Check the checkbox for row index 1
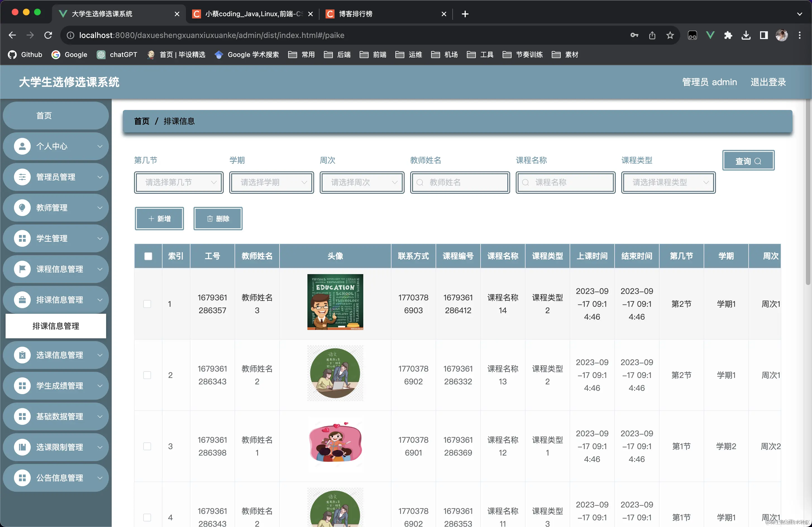The width and height of the screenshot is (812, 527). point(147,304)
